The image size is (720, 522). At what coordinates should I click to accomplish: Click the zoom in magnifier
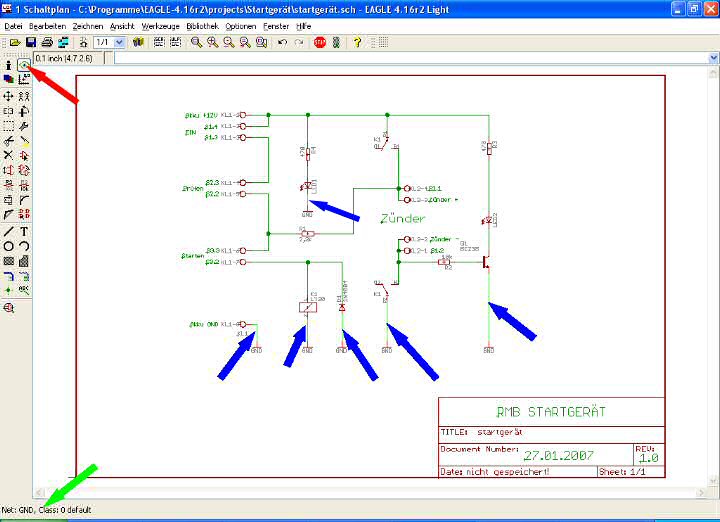tap(214, 43)
